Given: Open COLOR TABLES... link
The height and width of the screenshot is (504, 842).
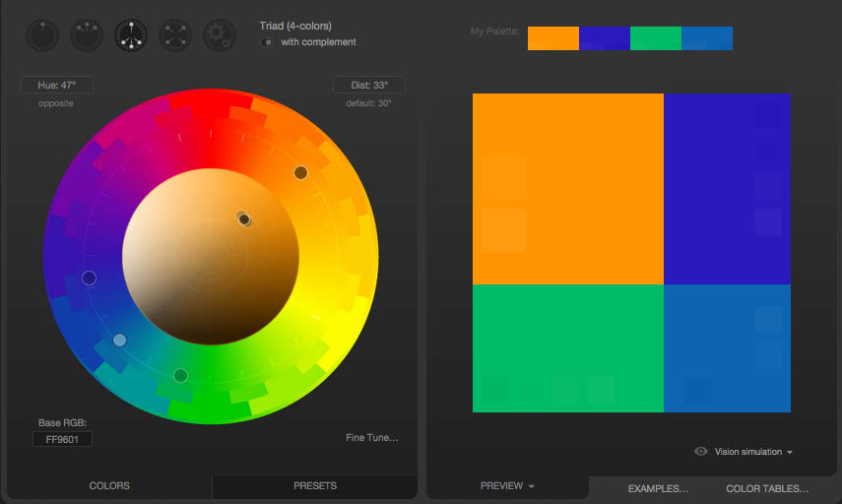Looking at the screenshot, I should (x=767, y=488).
